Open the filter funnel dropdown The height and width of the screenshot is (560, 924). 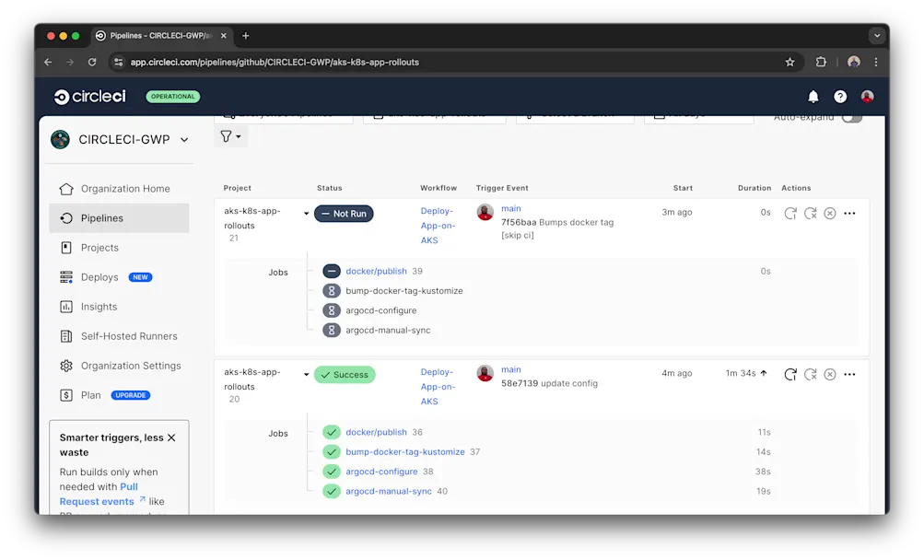(x=230, y=136)
